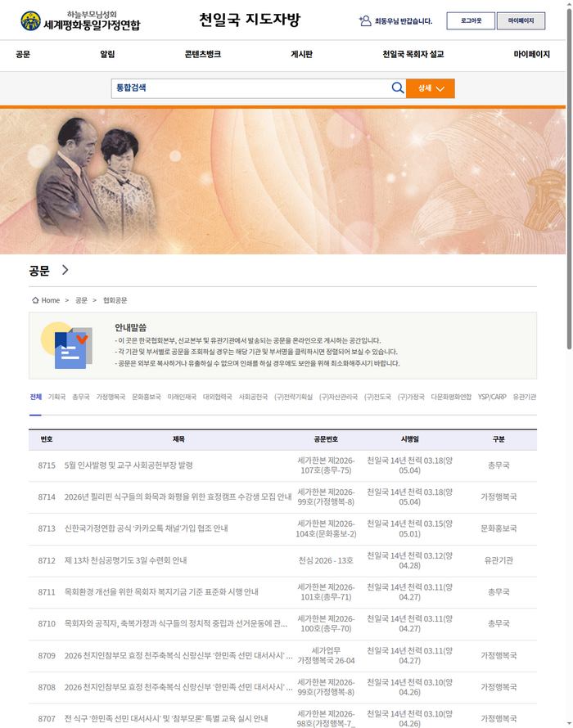Select the (구)가정국 tab
The height and width of the screenshot is (728, 573).
pos(411,397)
